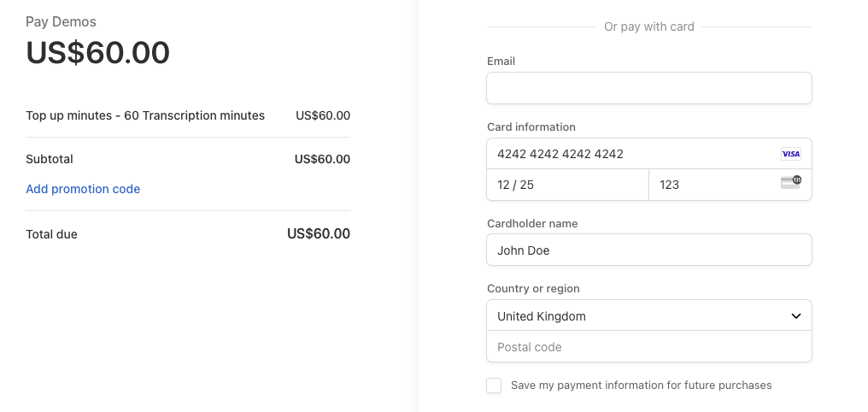The image size is (868, 412).
Task: Click the 'Save my payment information' label text
Action: click(x=641, y=386)
